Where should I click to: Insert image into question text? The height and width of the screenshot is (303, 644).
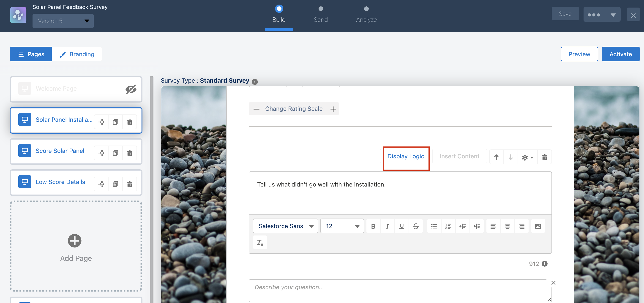click(538, 226)
